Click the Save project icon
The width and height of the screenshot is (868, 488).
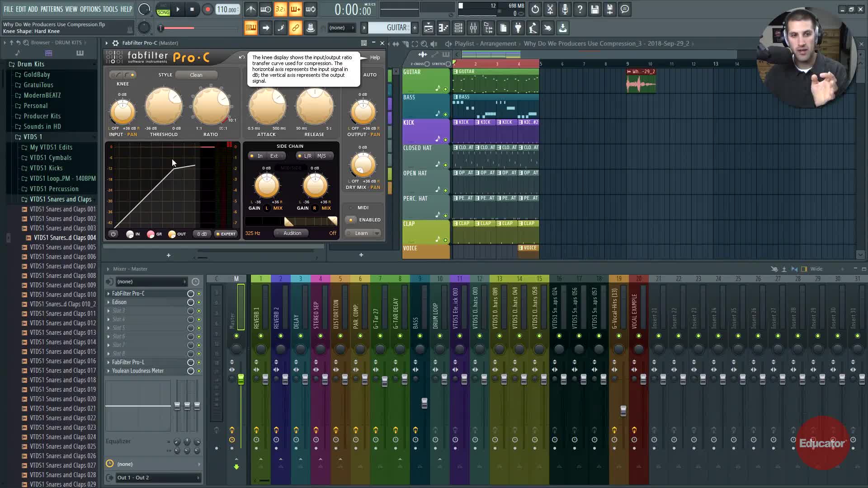click(595, 9)
